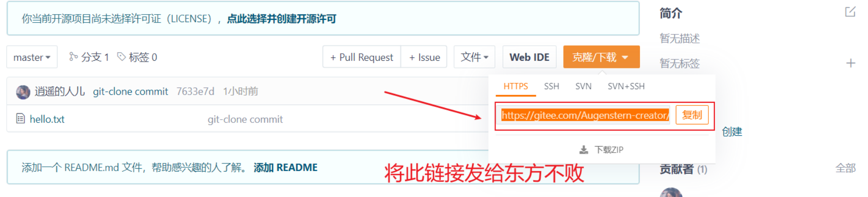Click hello.txt row's git-clone commit text
Viewport: 868px width, 197px height.
[x=245, y=119]
